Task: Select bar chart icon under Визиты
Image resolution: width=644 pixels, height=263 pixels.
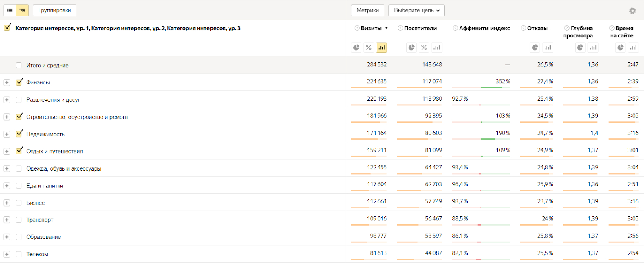Action: point(381,48)
